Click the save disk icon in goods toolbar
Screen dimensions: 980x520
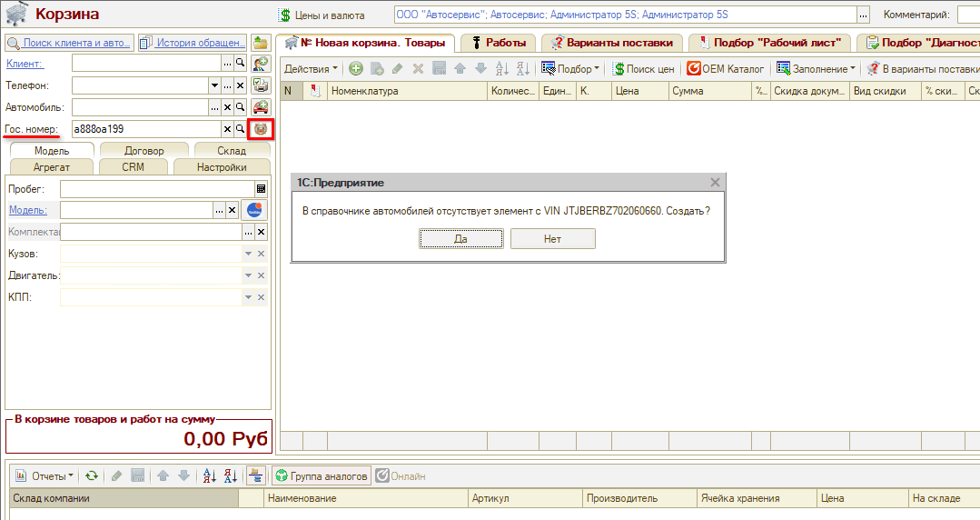click(x=440, y=69)
